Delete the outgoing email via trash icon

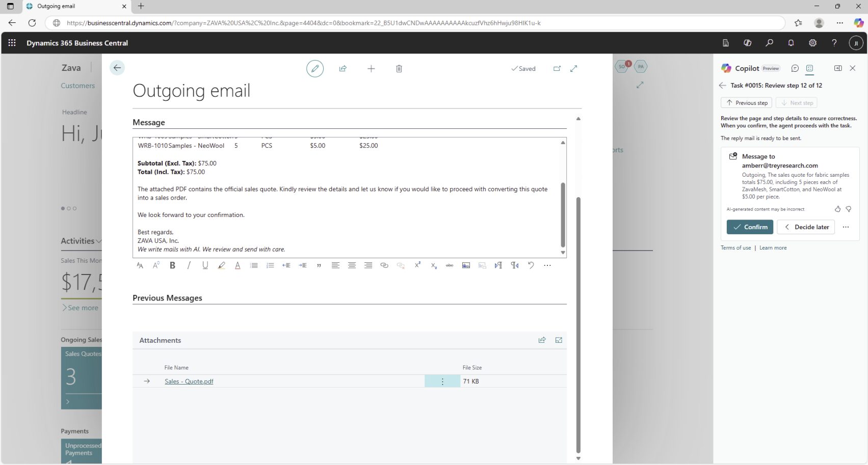coord(399,69)
